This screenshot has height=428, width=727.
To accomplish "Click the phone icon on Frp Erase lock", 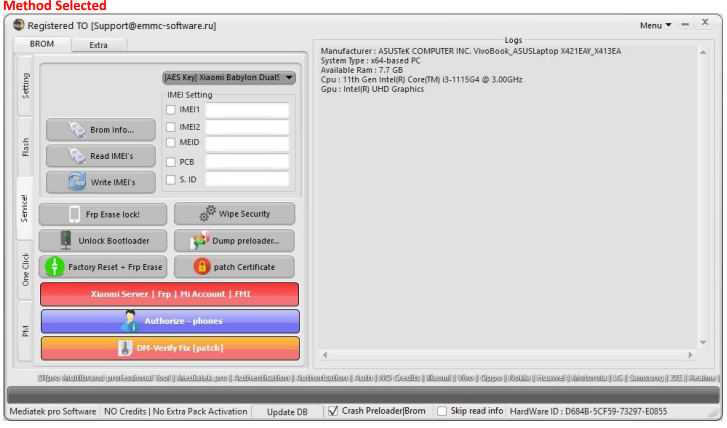I will [x=74, y=214].
